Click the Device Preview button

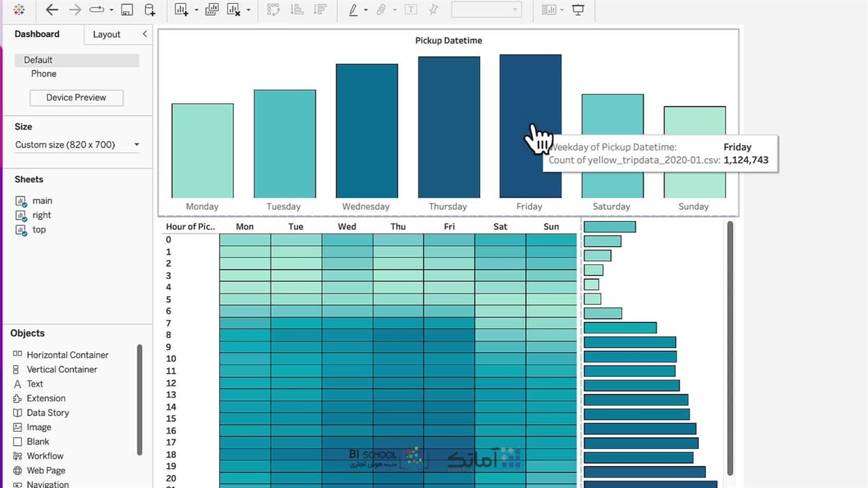coord(77,98)
